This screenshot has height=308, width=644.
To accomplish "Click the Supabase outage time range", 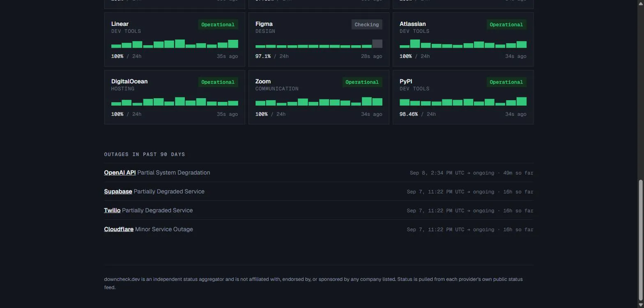I will [470, 192].
